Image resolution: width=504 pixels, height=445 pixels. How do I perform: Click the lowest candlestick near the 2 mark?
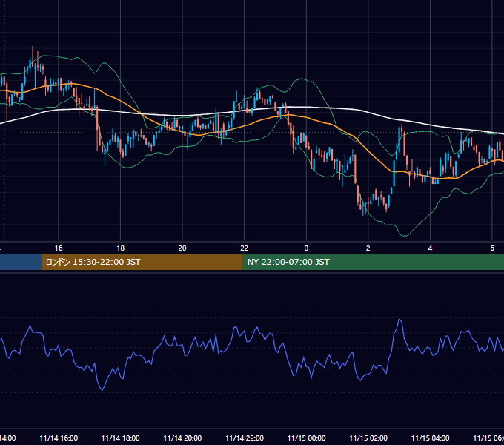pos(363,208)
